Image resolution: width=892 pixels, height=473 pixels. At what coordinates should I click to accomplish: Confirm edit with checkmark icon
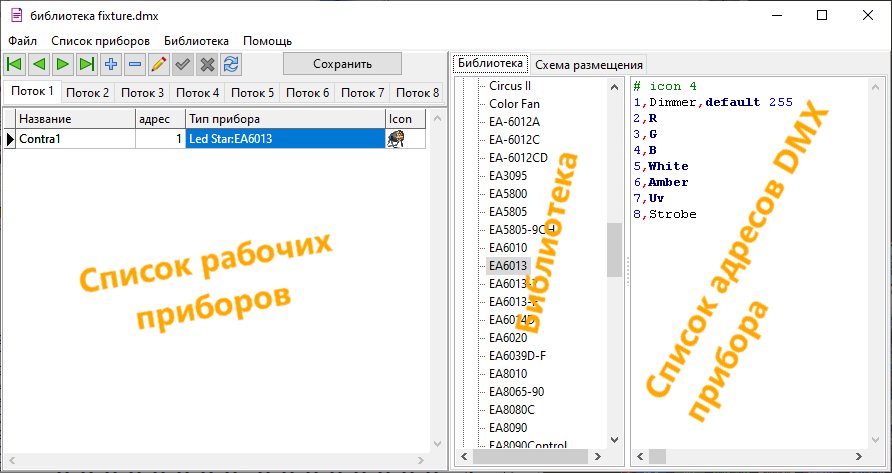click(x=183, y=64)
